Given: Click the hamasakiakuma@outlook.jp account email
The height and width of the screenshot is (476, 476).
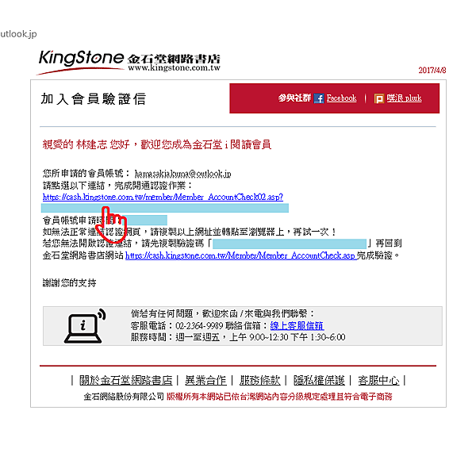Looking at the screenshot, I should 182,174.
